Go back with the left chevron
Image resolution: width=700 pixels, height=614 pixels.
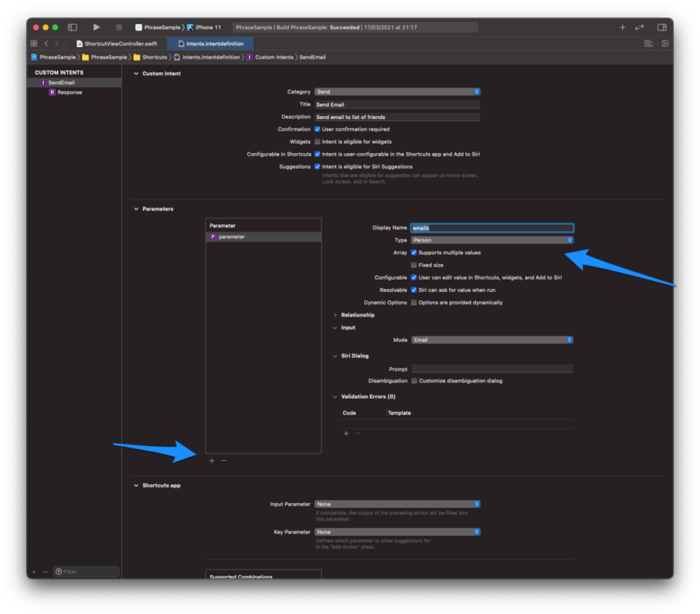(x=46, y=43)
